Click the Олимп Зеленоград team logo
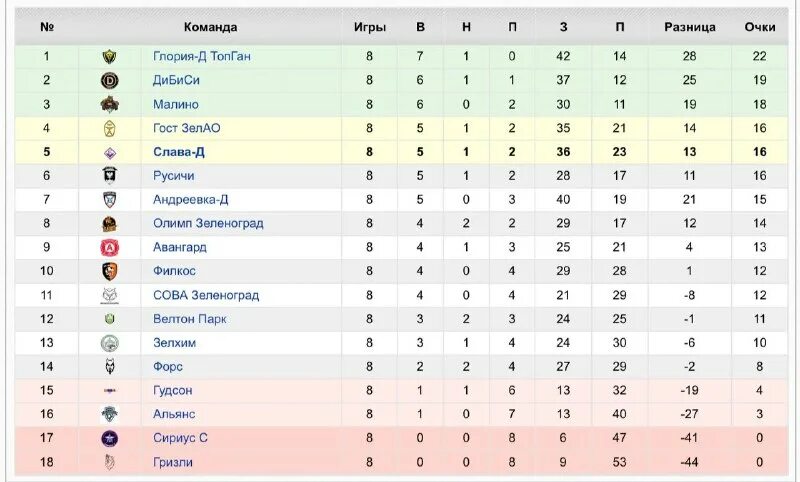Viewport: 800px width, 482px height. [x=109, y=223]
